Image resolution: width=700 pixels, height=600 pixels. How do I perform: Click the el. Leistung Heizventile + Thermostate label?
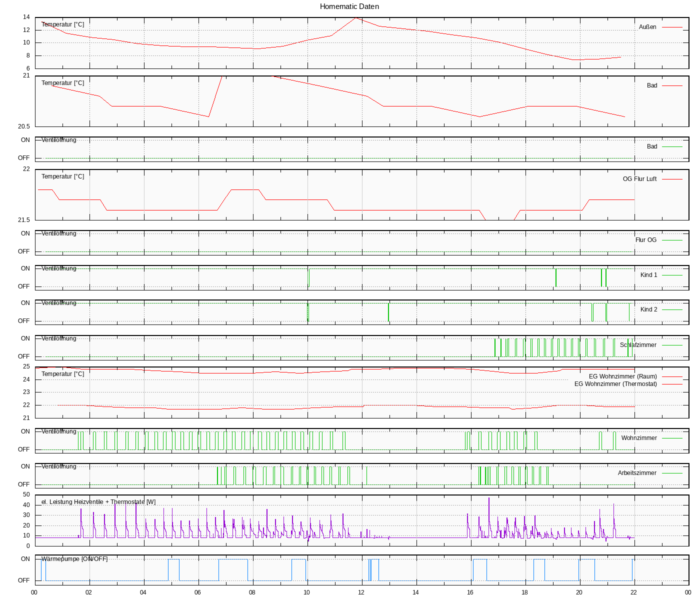coord(98,502)
